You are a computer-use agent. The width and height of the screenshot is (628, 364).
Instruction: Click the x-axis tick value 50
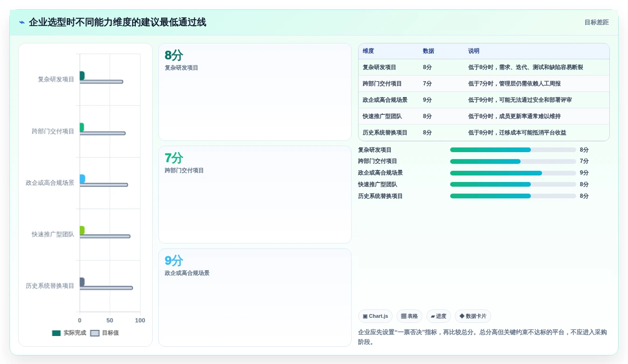coord(110,321)
